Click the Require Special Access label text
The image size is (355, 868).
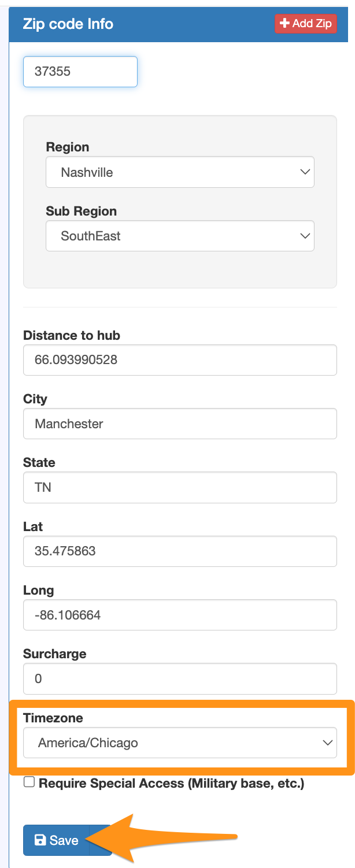(x=171, y=784)
